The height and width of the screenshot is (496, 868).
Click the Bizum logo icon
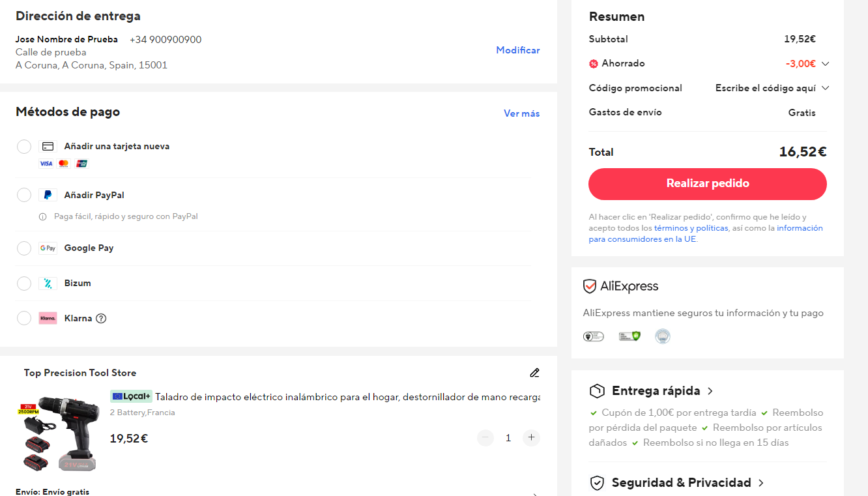point(48,284)
